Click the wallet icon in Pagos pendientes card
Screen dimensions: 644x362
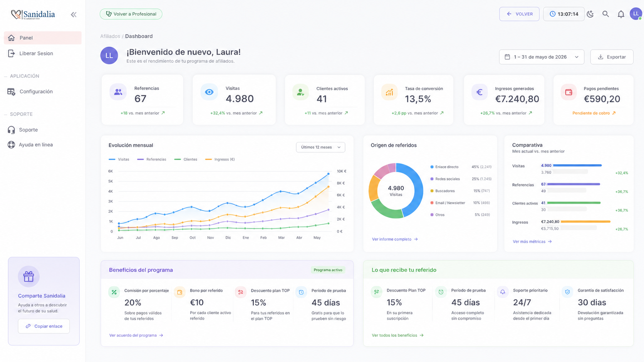point(569,92)
